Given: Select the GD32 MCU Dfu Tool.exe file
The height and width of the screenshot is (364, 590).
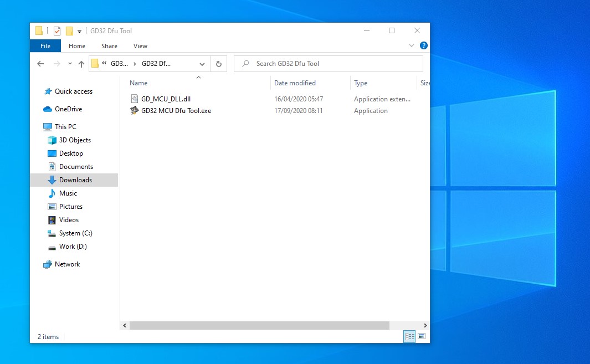Looking at the screenshot, I should (176, 111).
